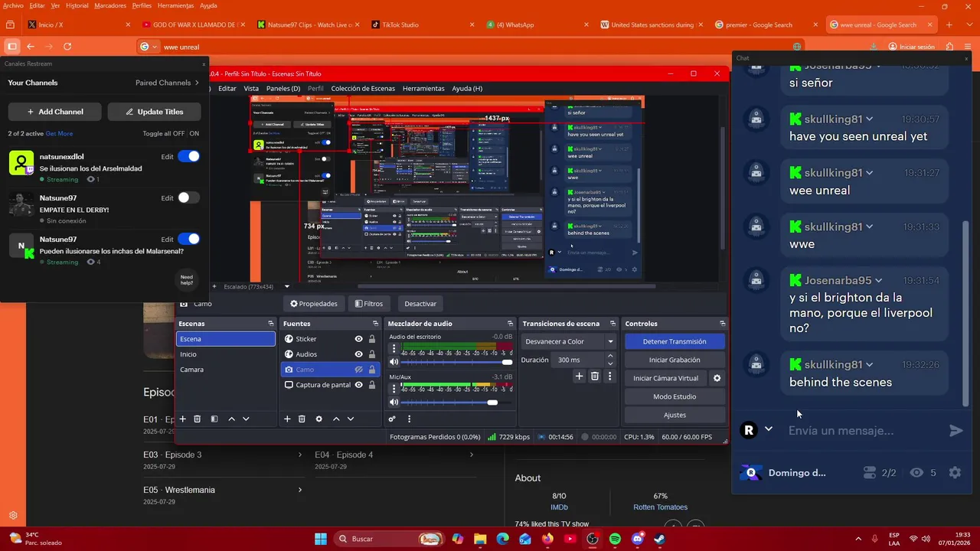Viewport: 980px width, 551px height.
Task: Hide Captura de pantalla source eye
Action: click(358, 385)
